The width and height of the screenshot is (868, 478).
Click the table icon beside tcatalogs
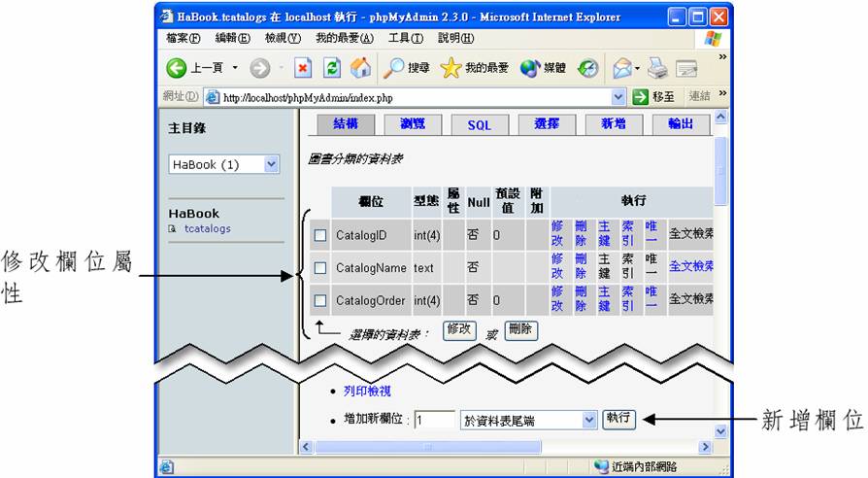coord(172,228)
